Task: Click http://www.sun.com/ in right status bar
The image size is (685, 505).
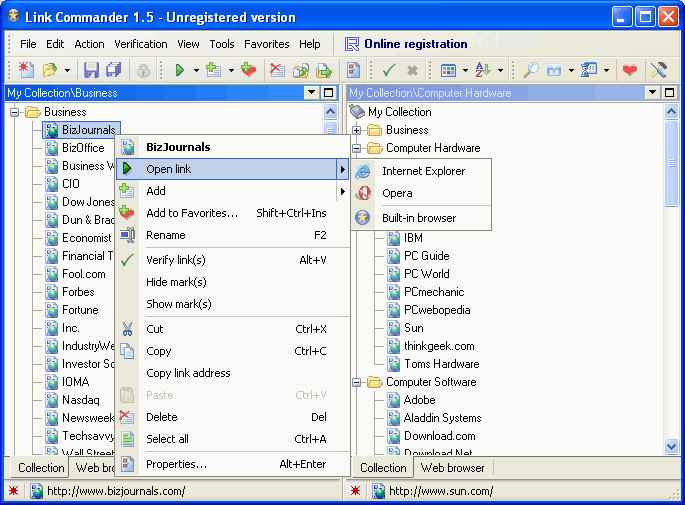Action: [x=441, y=491]
